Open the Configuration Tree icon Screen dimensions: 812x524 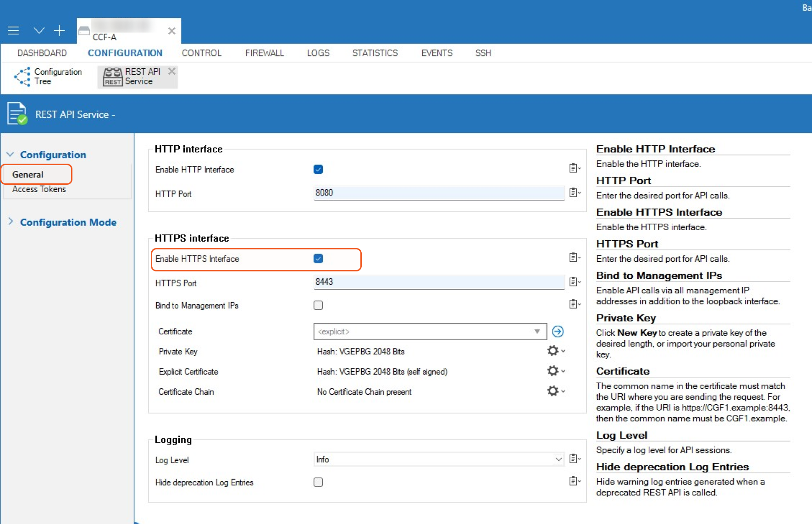(x=22, y=77)
